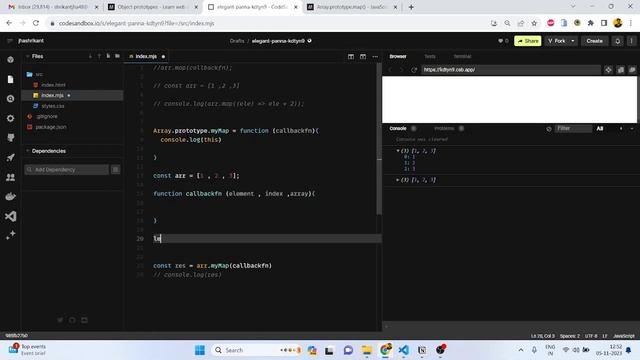640x360 pixels.
Task: Expand the second console array output
Action: pyautogui.click(x=398, y=180)
